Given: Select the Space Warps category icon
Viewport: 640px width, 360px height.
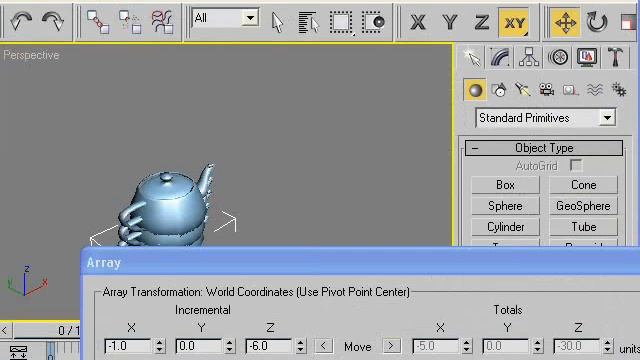Looking at the screenshot, I should (595, 90).
